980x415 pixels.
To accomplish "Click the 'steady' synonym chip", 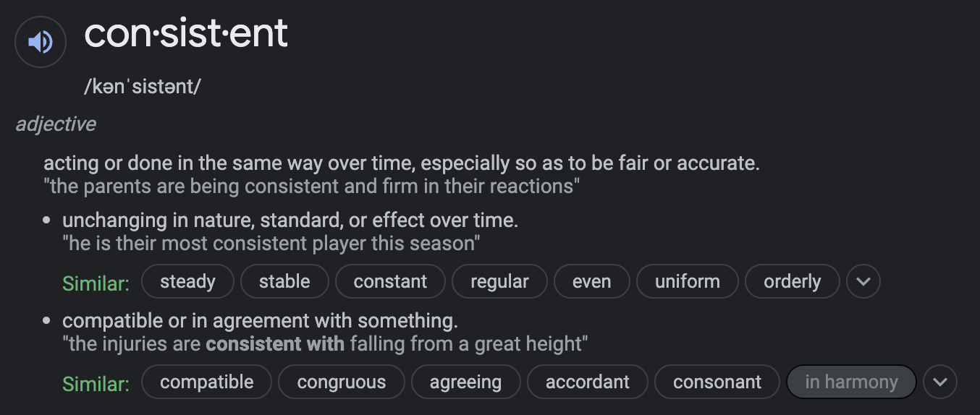I will pyautogui.click(x=187, y=281).
